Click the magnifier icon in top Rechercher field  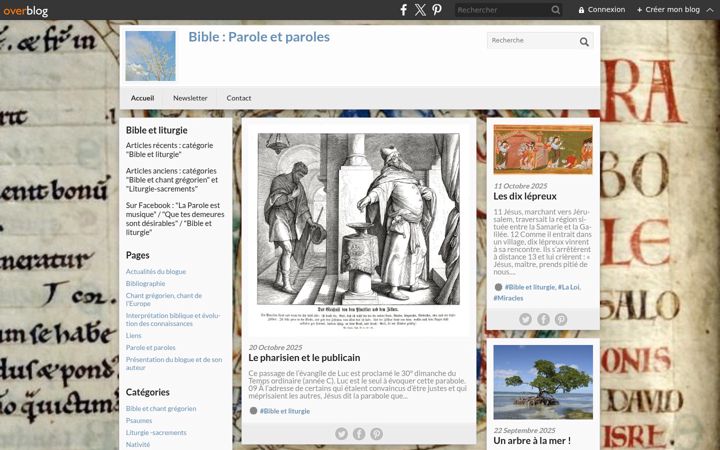tap(556, 10)
